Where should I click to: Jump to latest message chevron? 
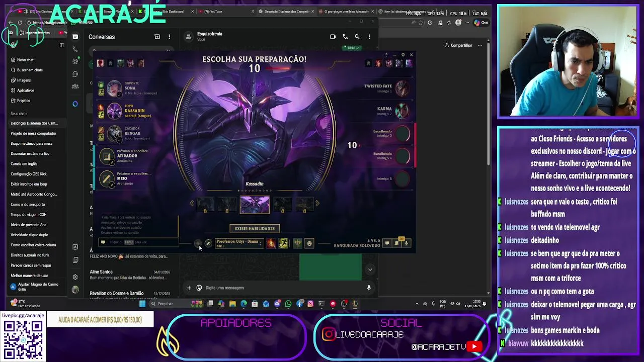(x=370, y=269)
